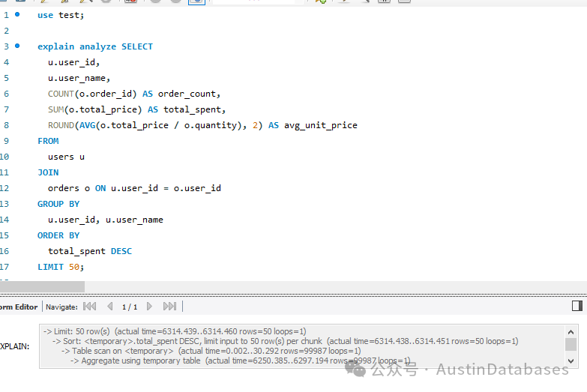Click the '1 / 1' record counter
The image size is (587, 392).
pyautogui.click(x=130, y=307)
